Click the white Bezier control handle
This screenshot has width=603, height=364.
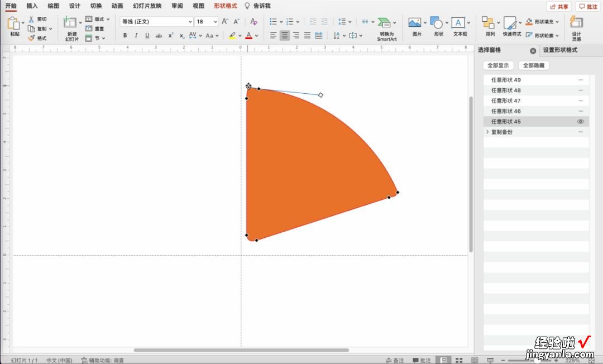pyautogui.click(x=320, y=95)
